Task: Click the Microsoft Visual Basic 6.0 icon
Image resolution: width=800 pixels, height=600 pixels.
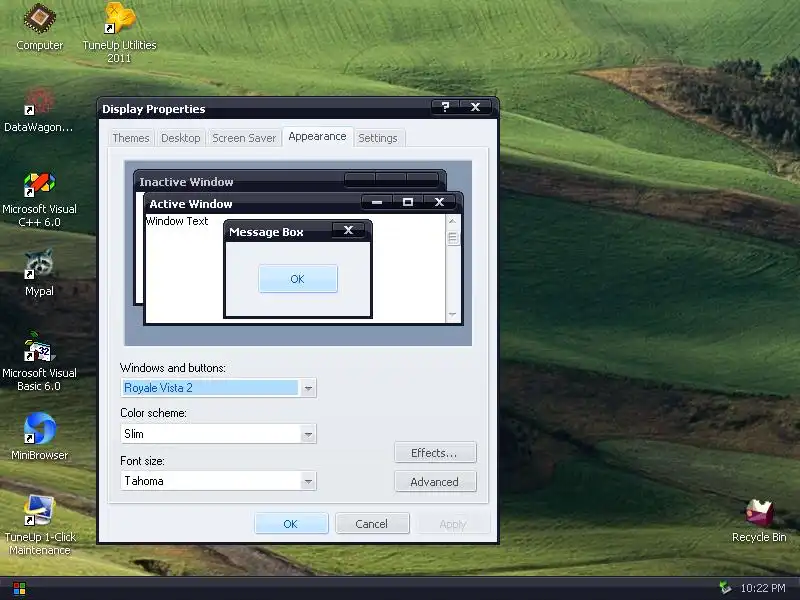Action: point(39,362)
